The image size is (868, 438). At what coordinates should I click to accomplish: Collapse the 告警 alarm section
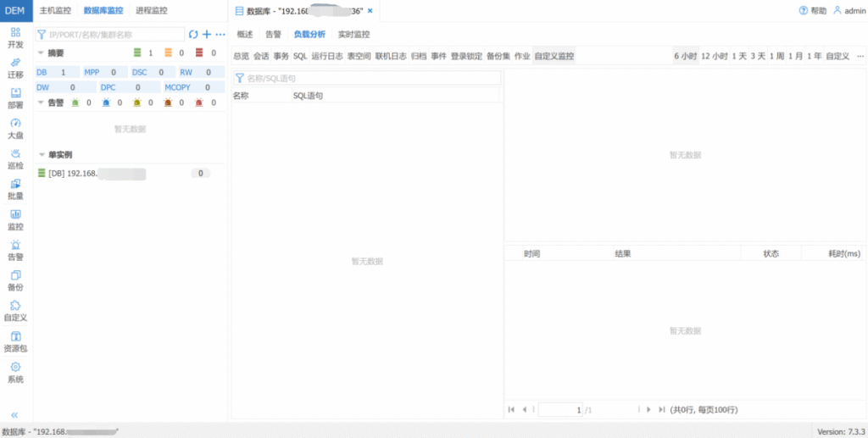41,103
